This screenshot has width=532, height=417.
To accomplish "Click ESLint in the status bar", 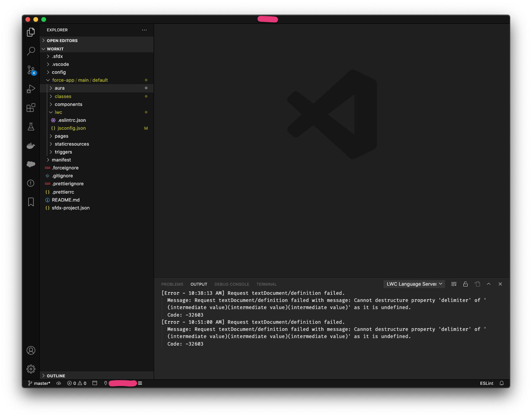I will pos(486,383).
